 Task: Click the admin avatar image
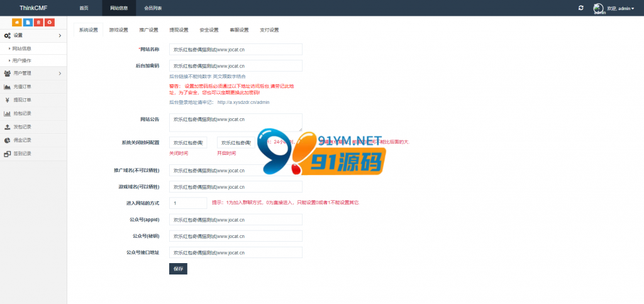click(599, 8)
